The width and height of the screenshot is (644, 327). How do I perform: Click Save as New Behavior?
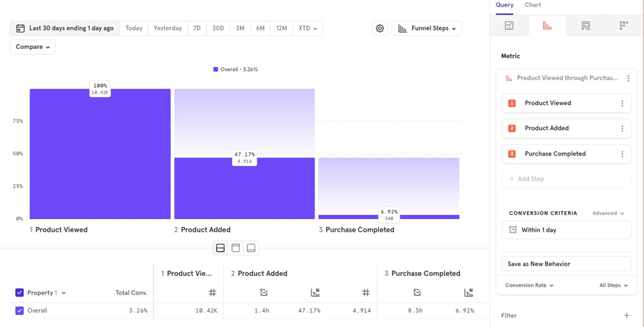click(x=566, y=264)
